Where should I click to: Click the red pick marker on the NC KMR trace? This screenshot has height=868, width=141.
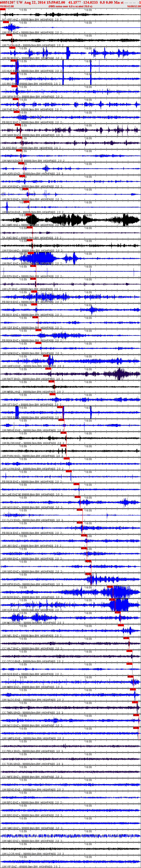[x=29, y=214]
